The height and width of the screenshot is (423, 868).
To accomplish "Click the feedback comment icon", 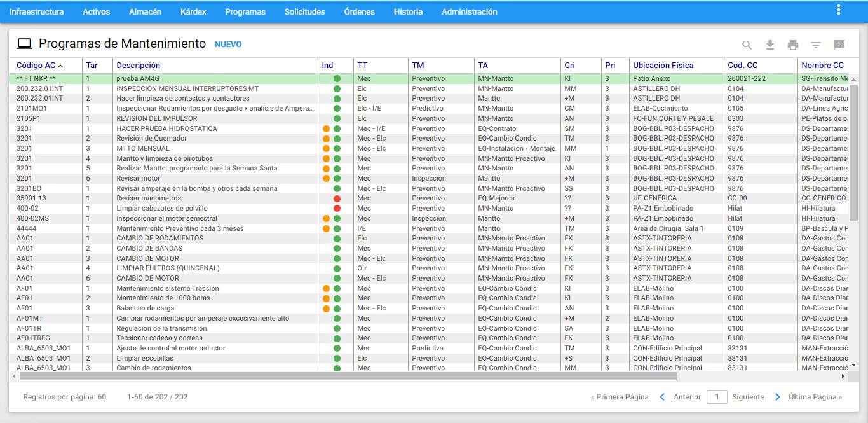I will point(839,45).
